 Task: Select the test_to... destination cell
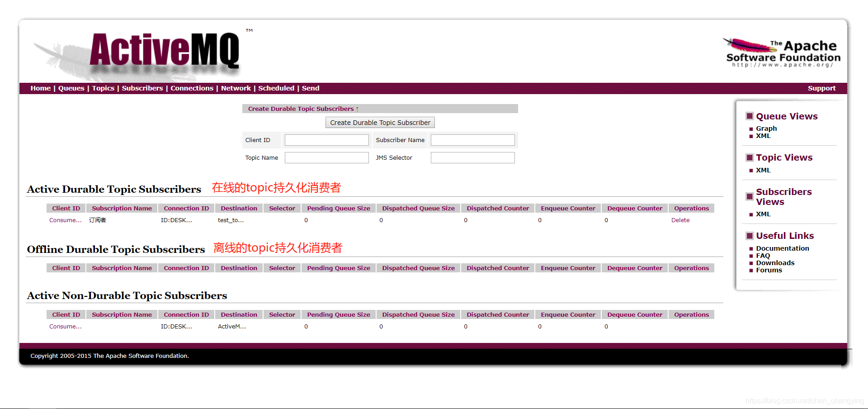pos(231,220)
